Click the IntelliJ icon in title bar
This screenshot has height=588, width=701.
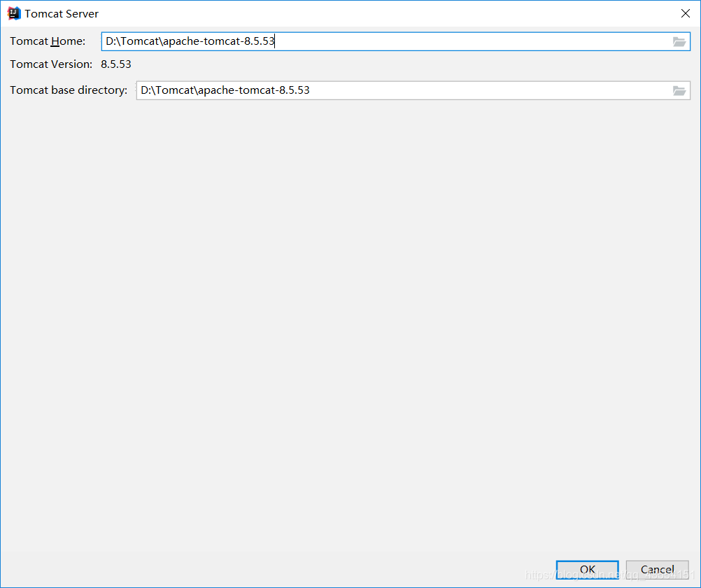tap(14, 13)
